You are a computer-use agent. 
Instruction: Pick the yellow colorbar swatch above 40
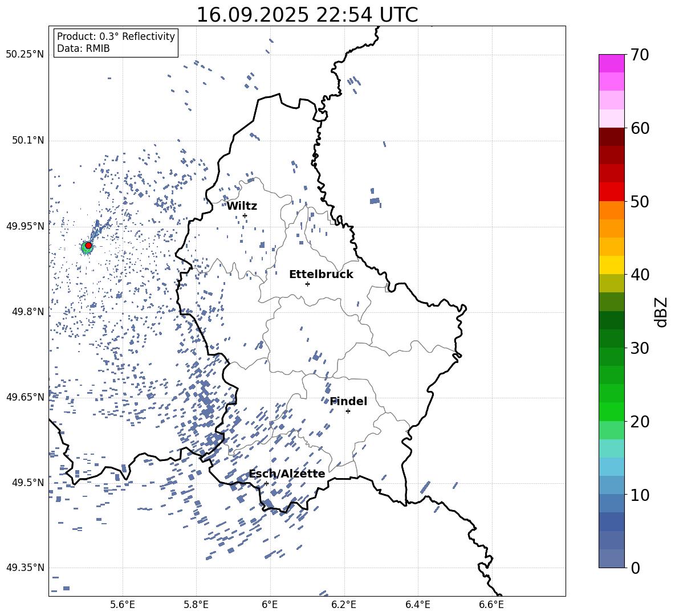[612, 265]
